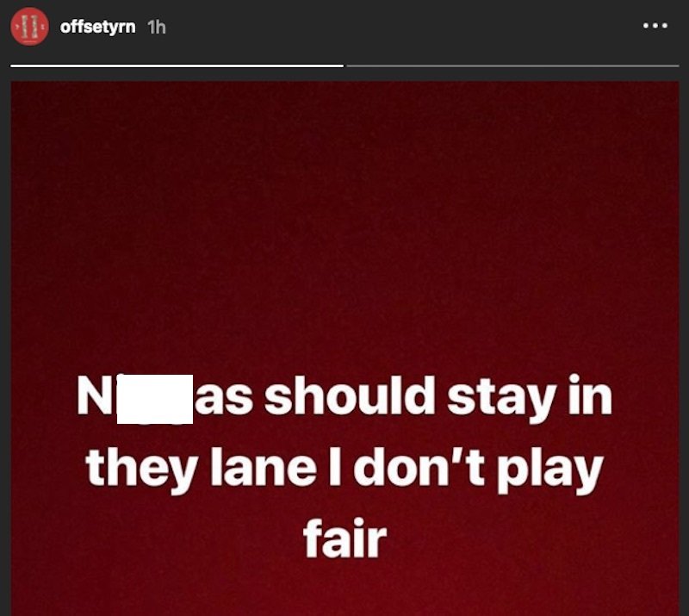Click the 1h timestamp label

coord(157,28)
